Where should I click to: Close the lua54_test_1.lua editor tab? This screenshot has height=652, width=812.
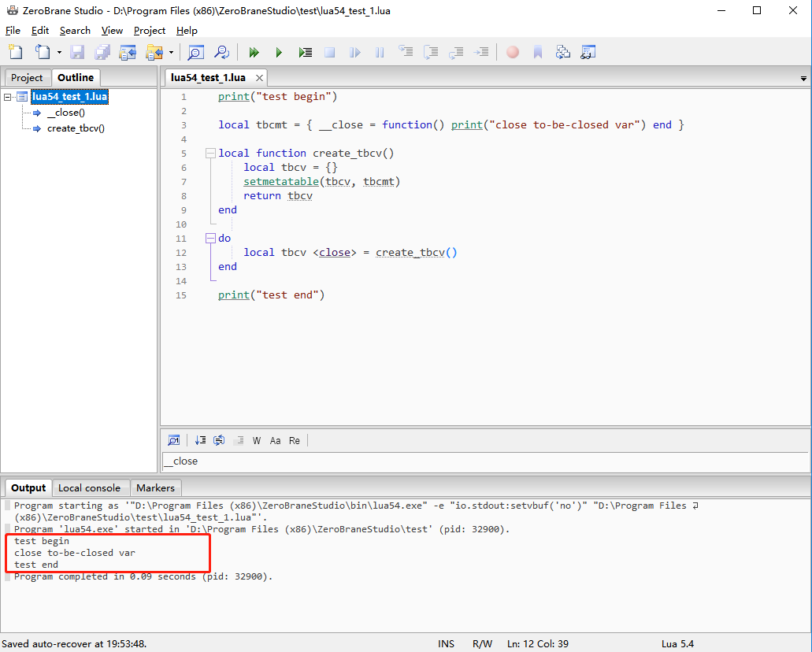259,77
